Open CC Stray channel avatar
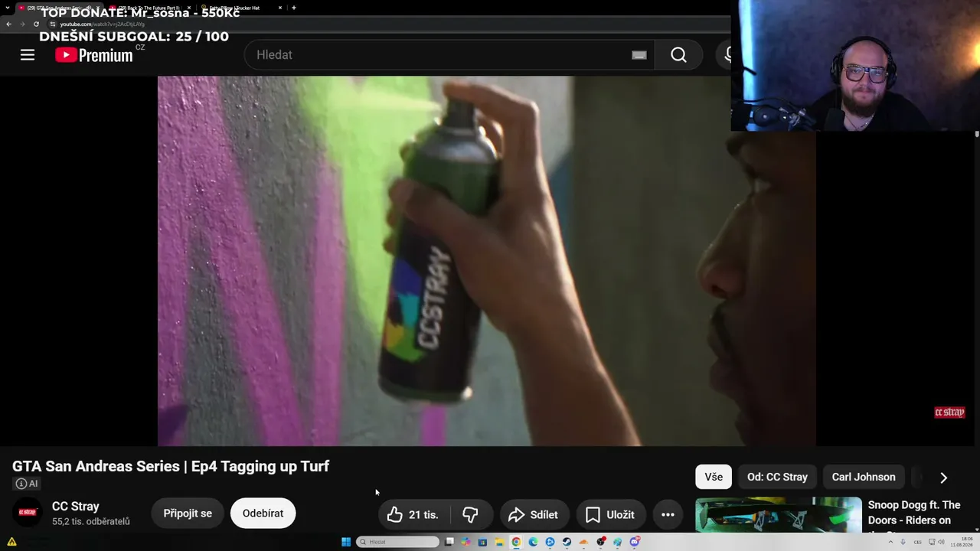Image resolution: width=980 pixels, height=551 pixels. [28, 513]
